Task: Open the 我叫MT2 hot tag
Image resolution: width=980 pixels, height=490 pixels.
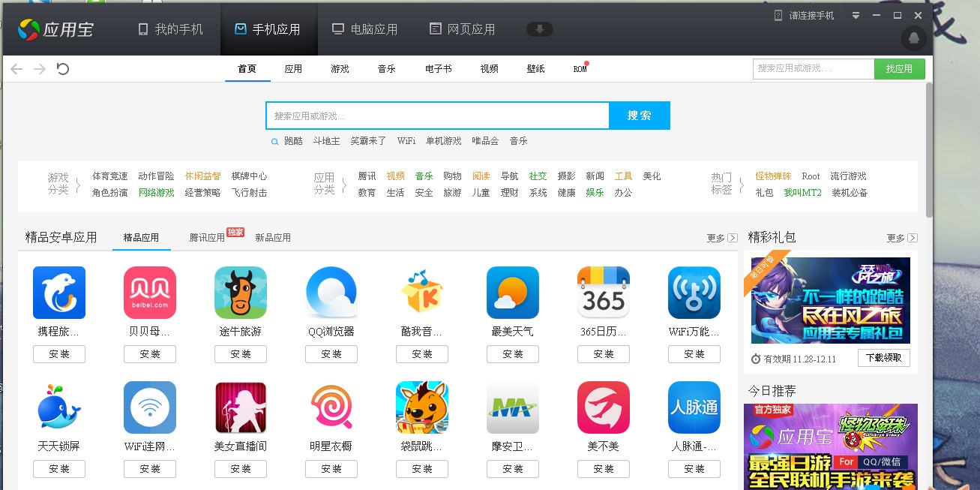Action: coord(802,193)
